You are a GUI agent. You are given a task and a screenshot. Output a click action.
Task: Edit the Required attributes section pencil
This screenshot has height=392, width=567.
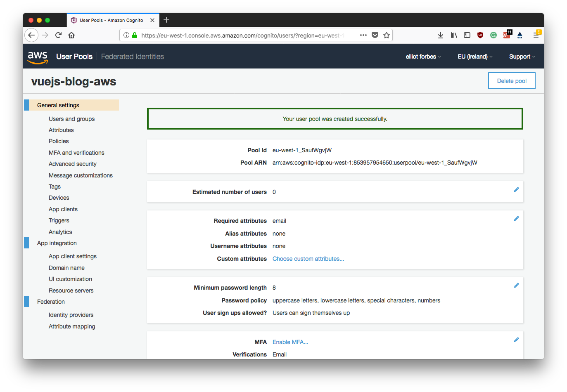pyautogui.click(x=516, y=219)
